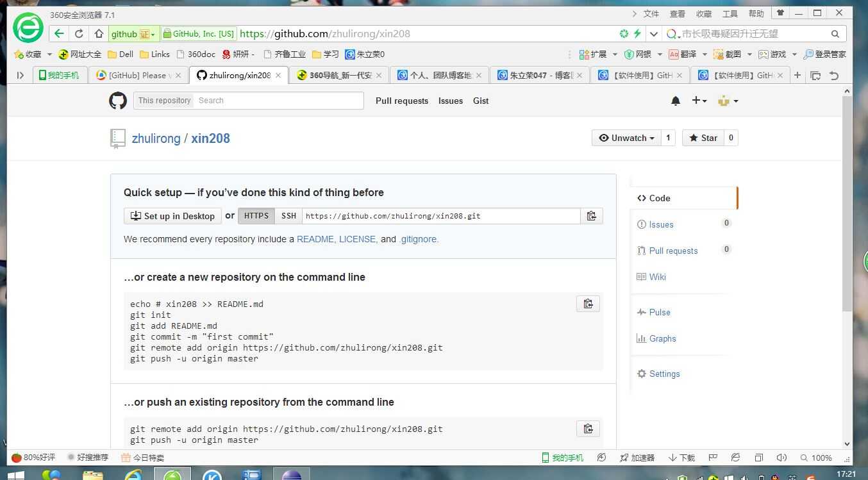Click the browser address bar URL
Screen dimensions: 868x480
[x=325, y=34]
